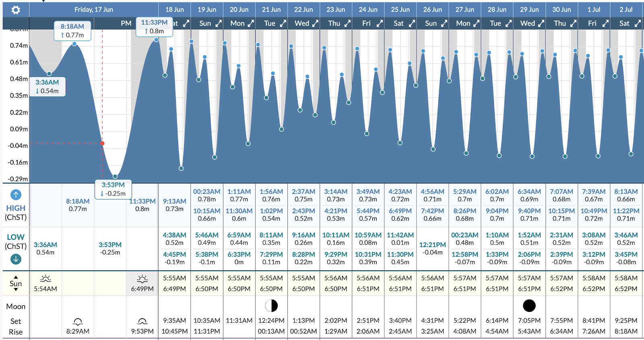Expand the Mon 27 Jun day view
Screen dimensions: 644x340
point(477,23)
